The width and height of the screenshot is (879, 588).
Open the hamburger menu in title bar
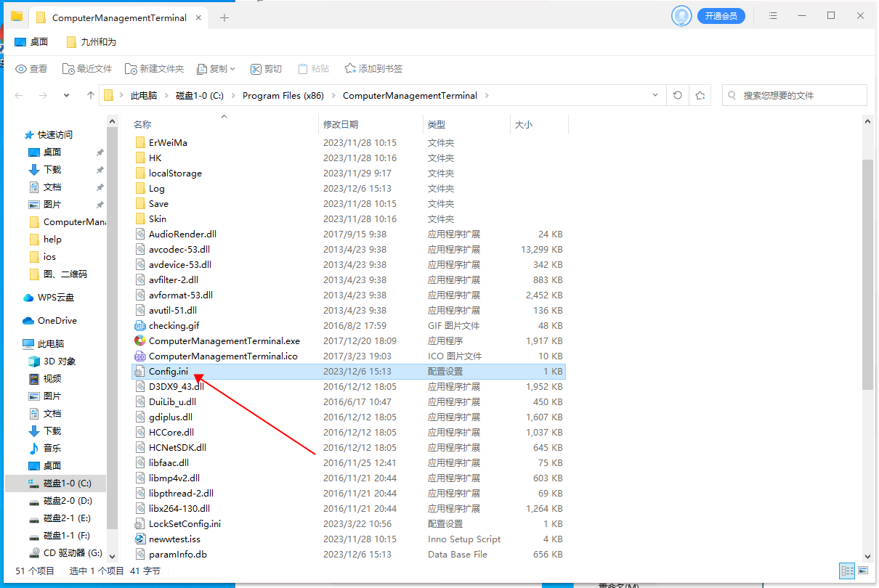773,16
